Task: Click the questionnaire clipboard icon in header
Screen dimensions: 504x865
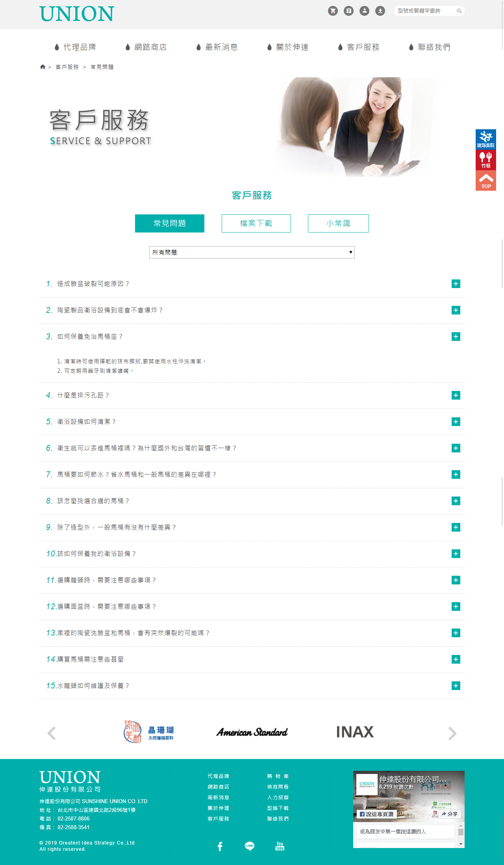Action: coord(348,11)
